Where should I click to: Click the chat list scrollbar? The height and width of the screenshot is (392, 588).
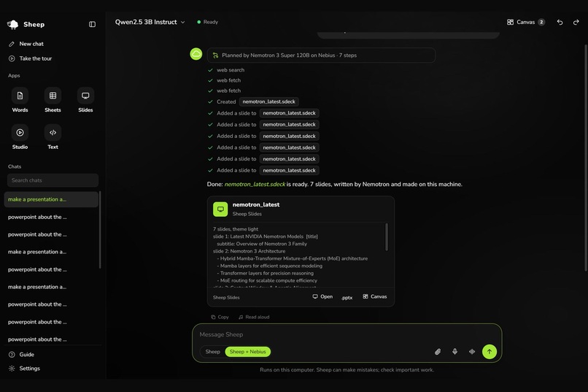[x=100, y=229]
